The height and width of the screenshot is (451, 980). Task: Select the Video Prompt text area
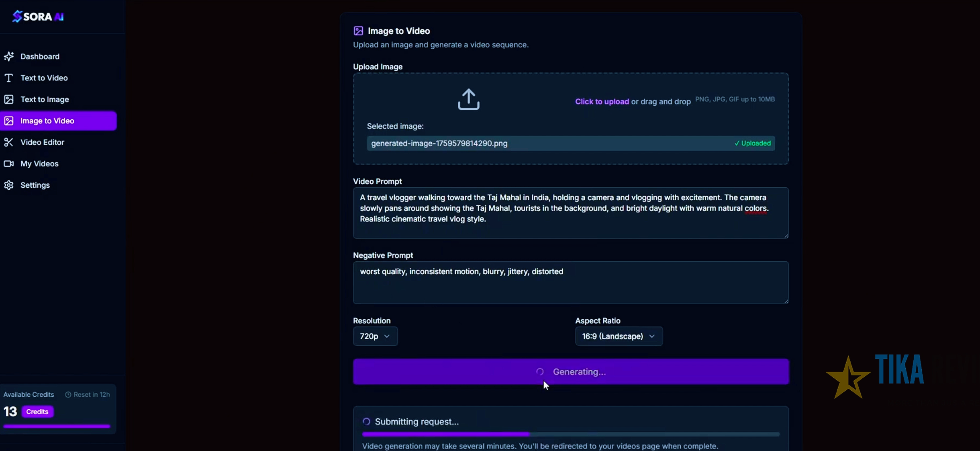point(570,212)
